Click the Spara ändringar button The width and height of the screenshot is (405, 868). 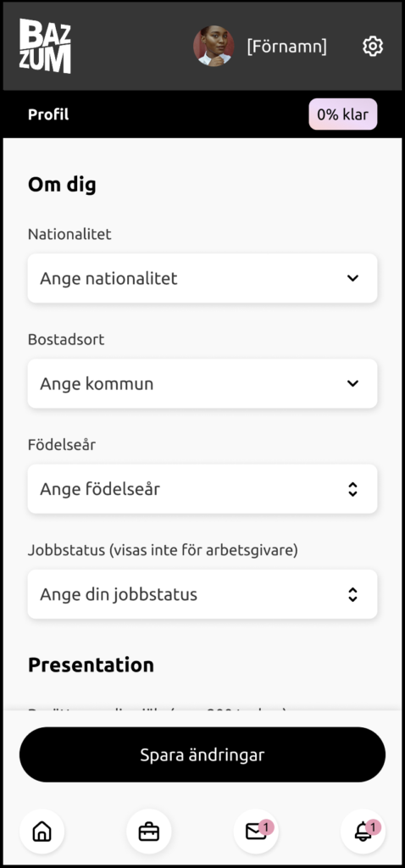tap(202, 754)
